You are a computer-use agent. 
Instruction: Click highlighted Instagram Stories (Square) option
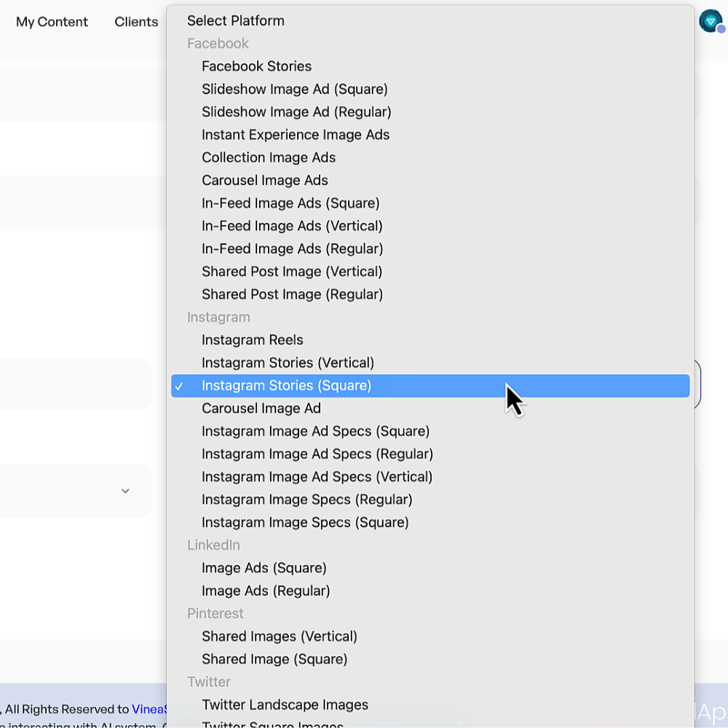click(430, 386)
